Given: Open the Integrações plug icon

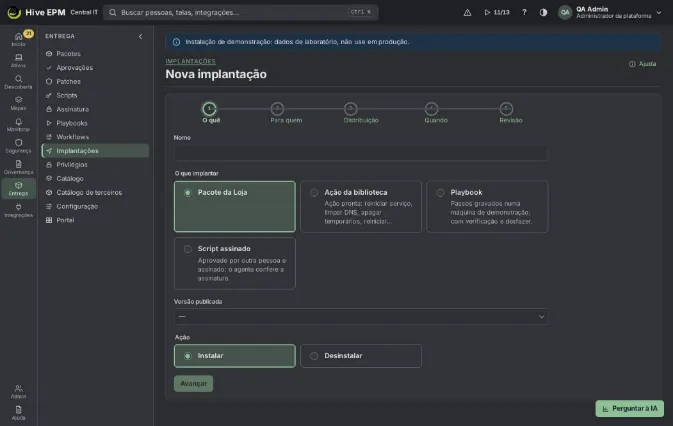Looking at the screenshot, I should (18, 210).
